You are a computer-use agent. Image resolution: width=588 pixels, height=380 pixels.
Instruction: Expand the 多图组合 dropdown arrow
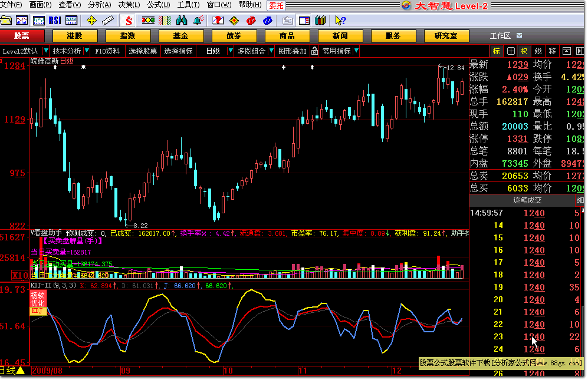pyautogui.click(x=271, y=51)
